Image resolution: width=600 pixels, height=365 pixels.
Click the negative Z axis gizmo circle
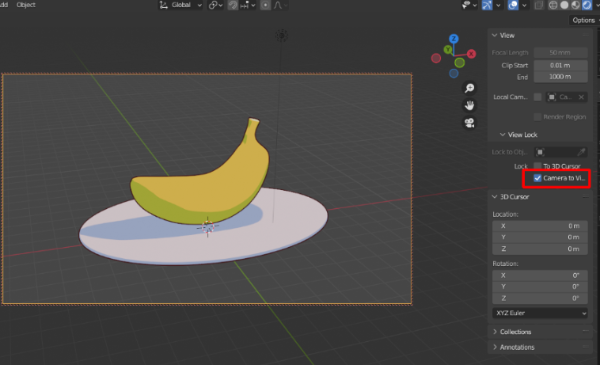click(454, 73)
